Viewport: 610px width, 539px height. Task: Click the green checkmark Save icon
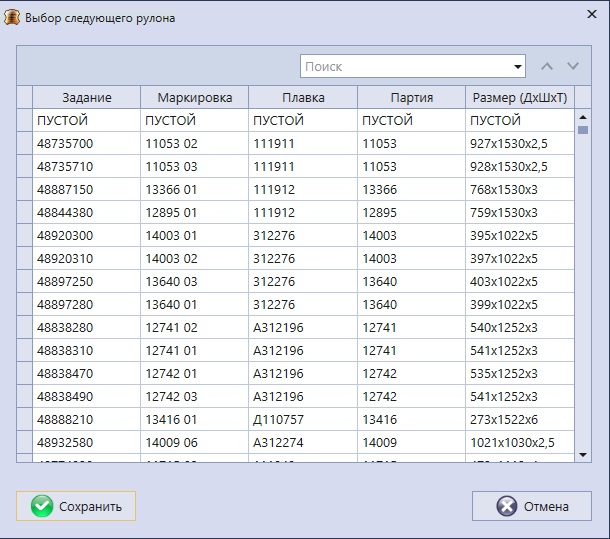click(x=42, y=506)
